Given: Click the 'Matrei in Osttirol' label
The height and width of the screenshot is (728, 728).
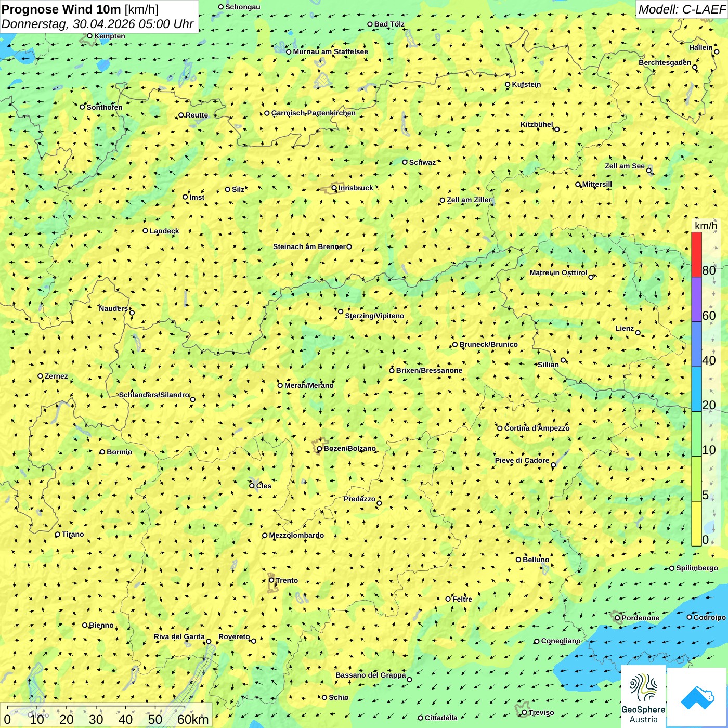Looking at the screenshot, I should [558, 272].
